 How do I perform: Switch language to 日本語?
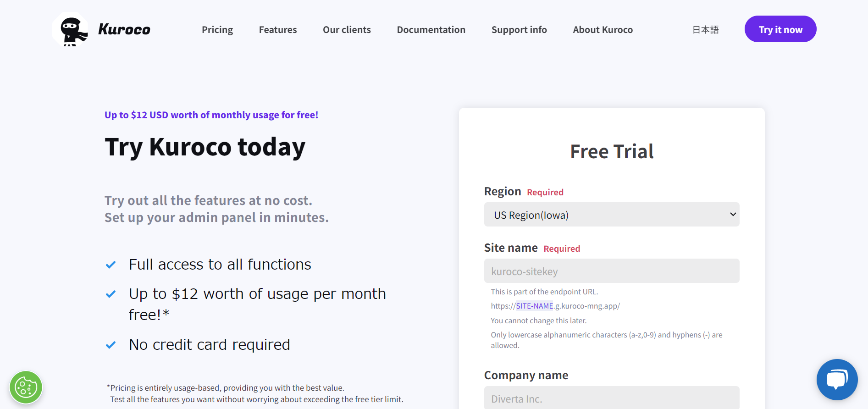705,29
